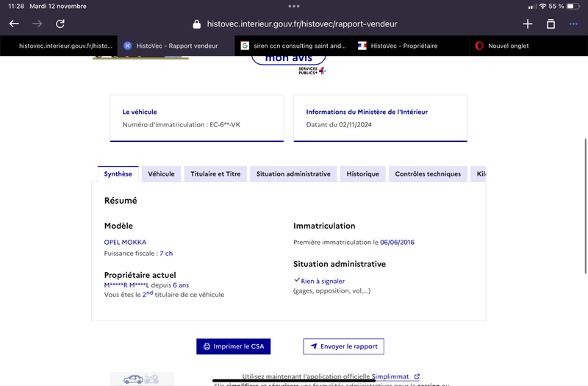The image size is (588, 386).
Task: Click the page vertical scrollbar
Action: click(585, 207)
